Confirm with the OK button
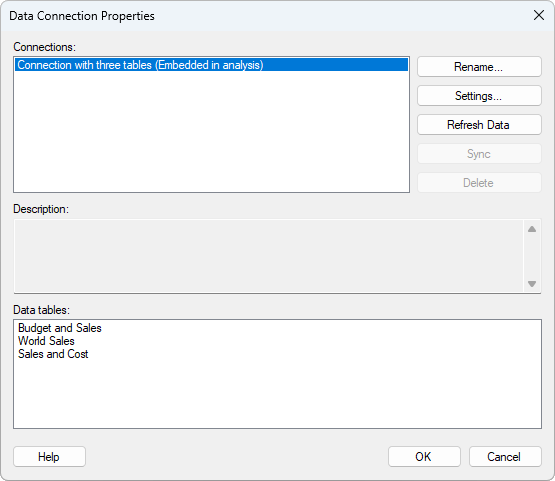The image size is (555, 481). (424, 457)
